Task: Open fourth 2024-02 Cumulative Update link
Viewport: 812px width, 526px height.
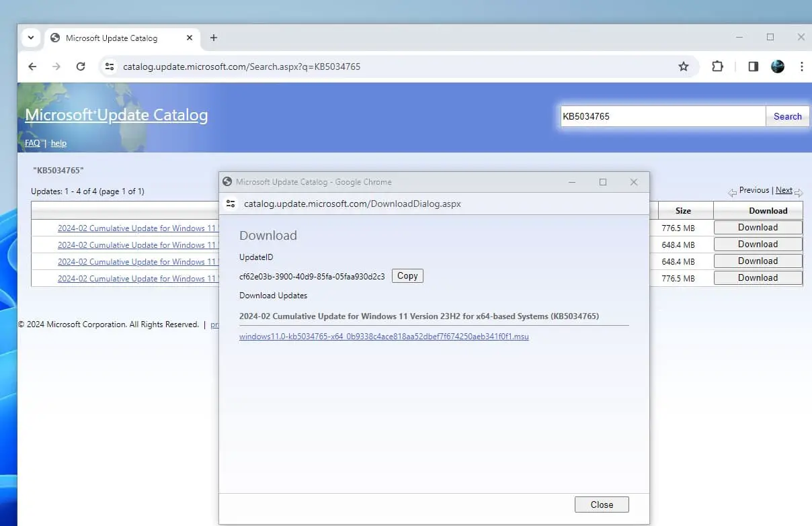Action: 138,279
